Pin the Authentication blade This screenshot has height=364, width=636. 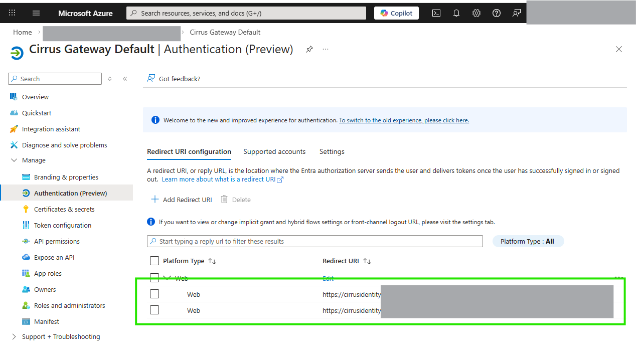(x=309, y=49)
